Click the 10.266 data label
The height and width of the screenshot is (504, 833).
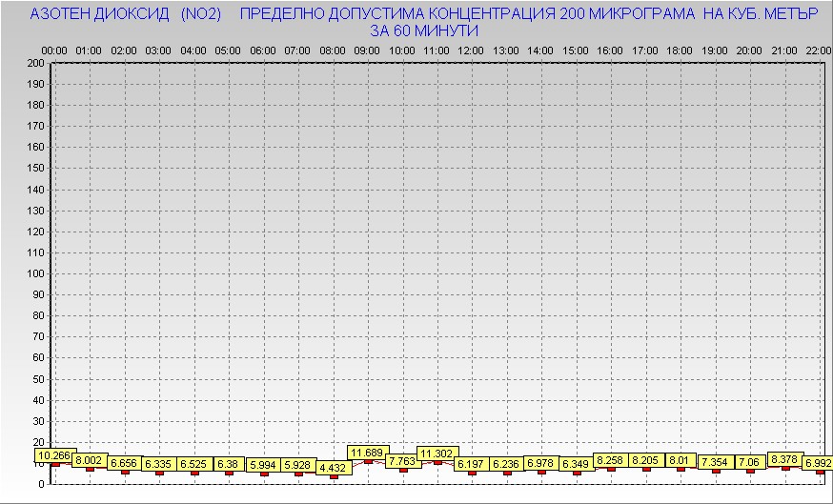tap(54, 455)
